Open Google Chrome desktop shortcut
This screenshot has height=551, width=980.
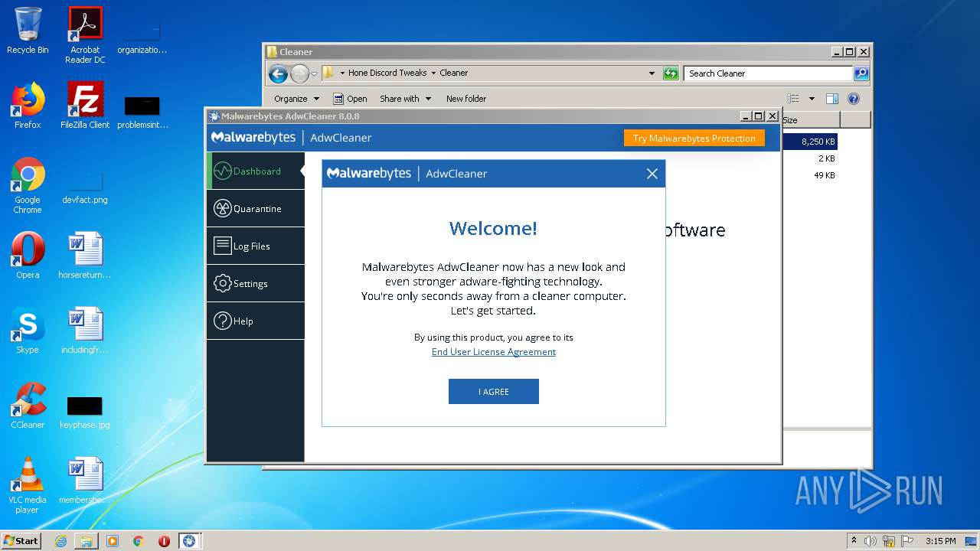pos(28,185)
